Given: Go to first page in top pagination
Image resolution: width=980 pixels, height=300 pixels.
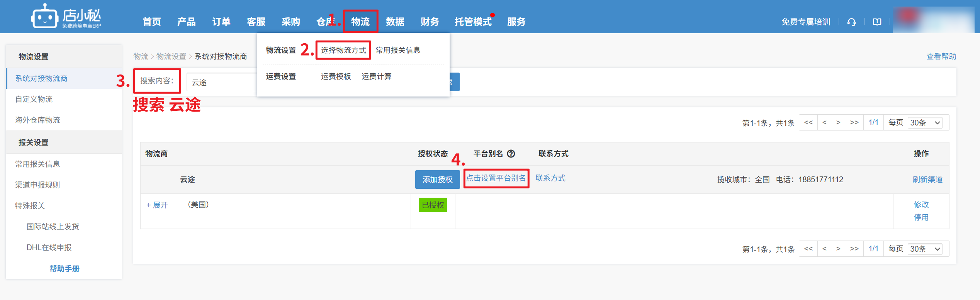Looking at the screenshot, I should 808,122.
